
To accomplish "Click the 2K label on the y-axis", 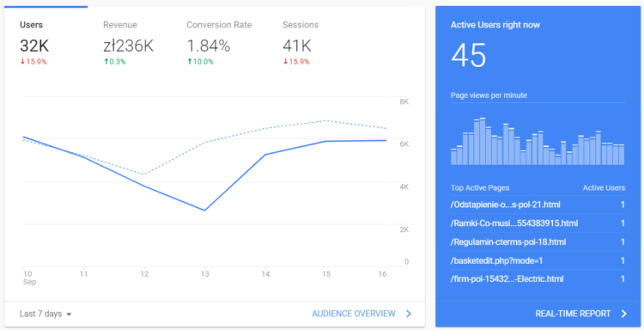I will 404,229.
